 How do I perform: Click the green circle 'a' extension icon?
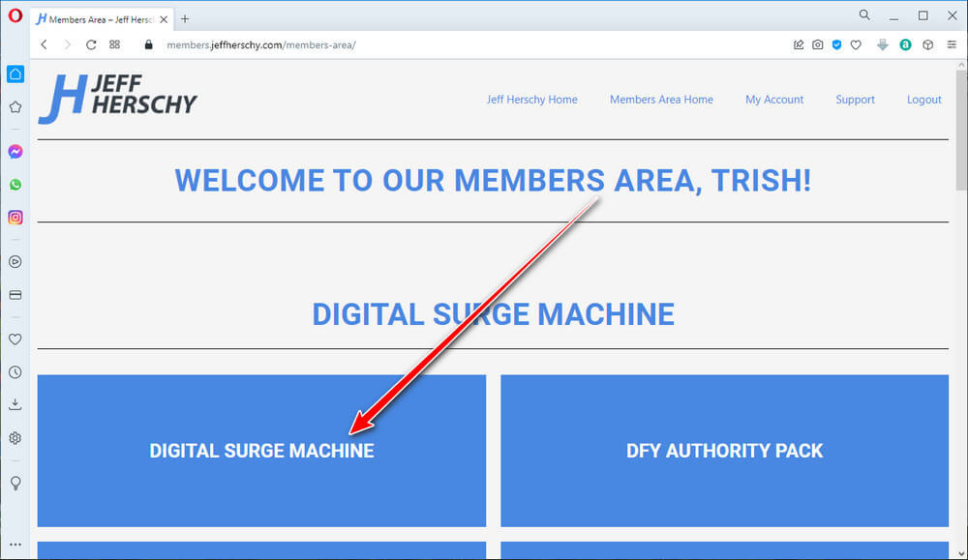pyautogui.click(x=905, y=44)
